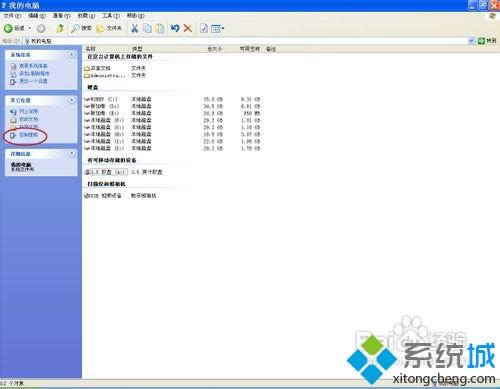Open the 查看 menu
The width and height of the screenshot is (500, 389).
pos(62,16)
